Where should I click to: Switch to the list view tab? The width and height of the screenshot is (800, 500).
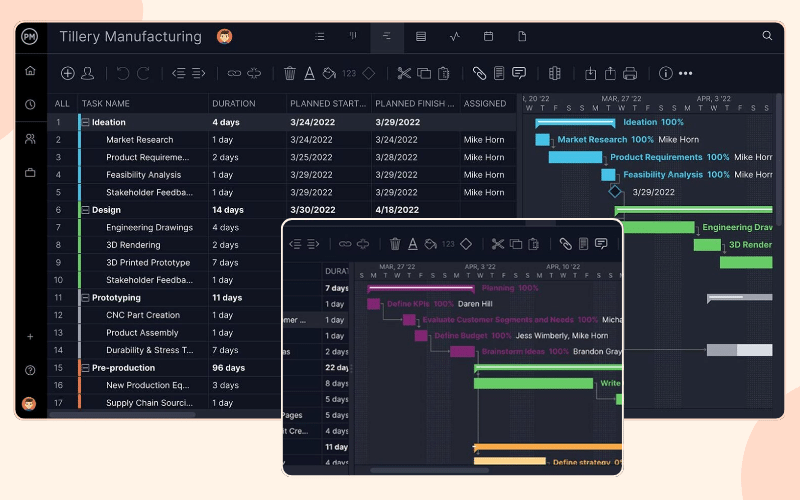pyautogui.click(x=319, y=37)
